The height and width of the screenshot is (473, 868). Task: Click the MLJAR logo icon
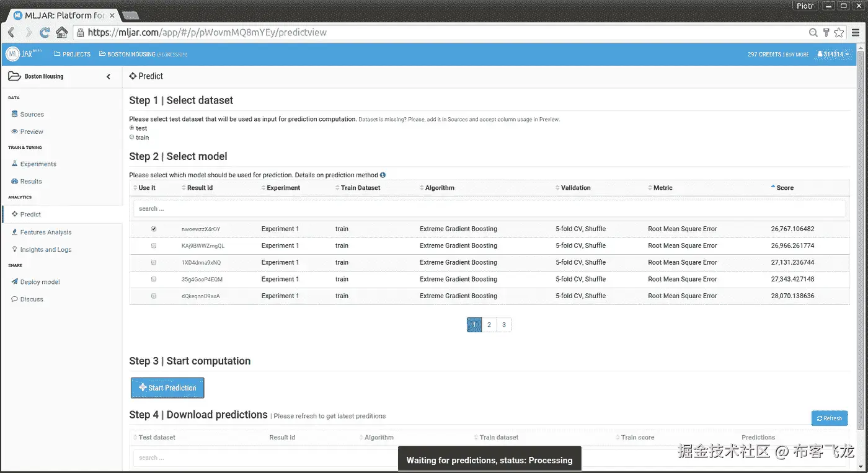[13, 54]
